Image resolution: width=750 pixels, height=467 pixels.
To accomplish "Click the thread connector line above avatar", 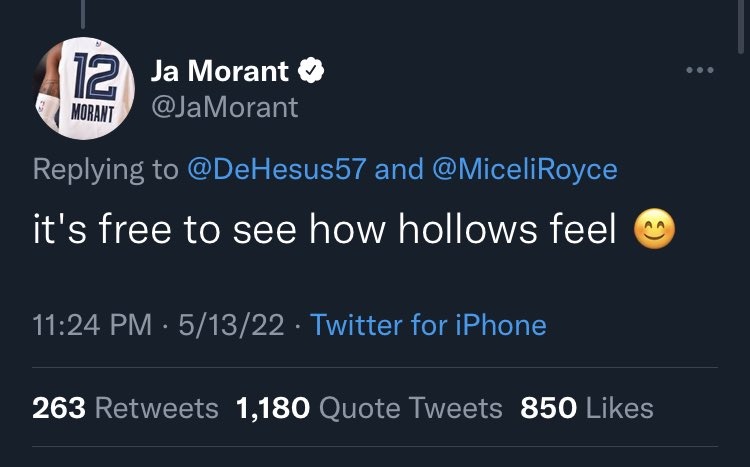I will click(x=83, y=15).
